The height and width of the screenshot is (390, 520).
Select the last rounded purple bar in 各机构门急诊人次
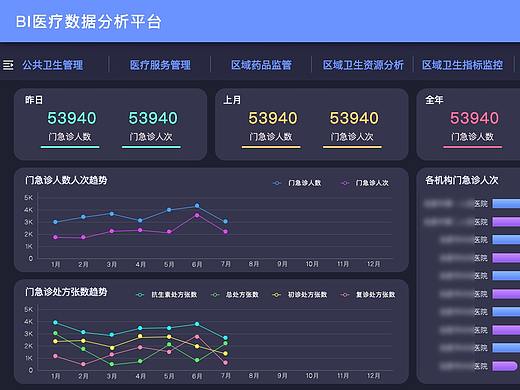(x=505, y=366)
